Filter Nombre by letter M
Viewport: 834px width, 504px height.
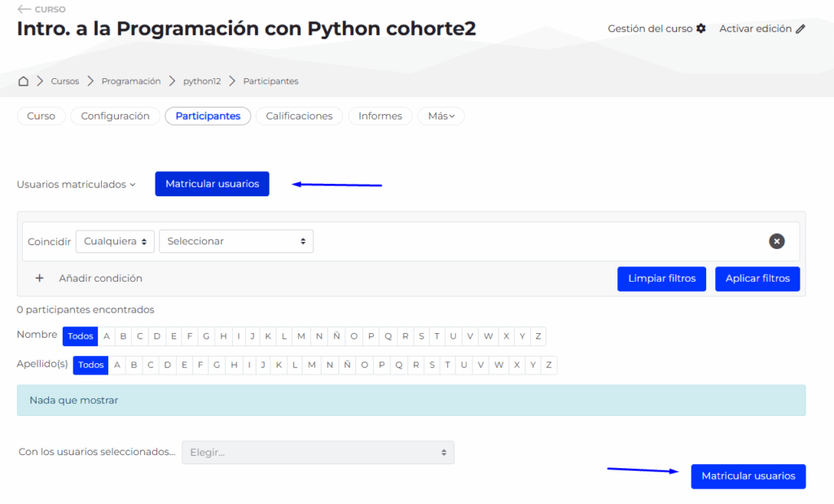[301, 336]
